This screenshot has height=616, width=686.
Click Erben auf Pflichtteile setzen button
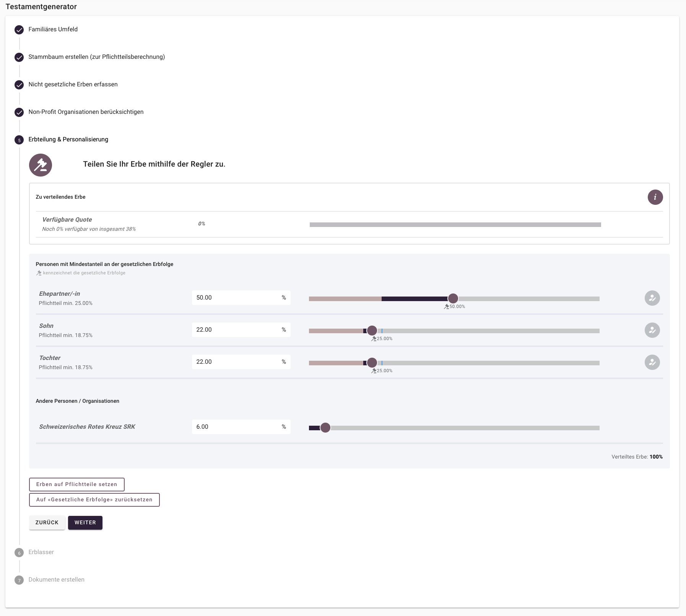pos(76,484)
